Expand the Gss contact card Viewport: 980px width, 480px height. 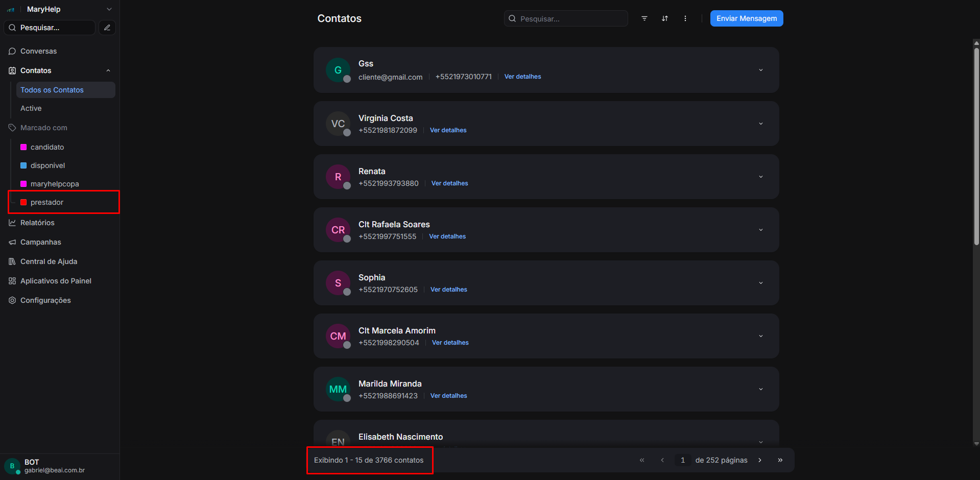(x=761, y=70)
